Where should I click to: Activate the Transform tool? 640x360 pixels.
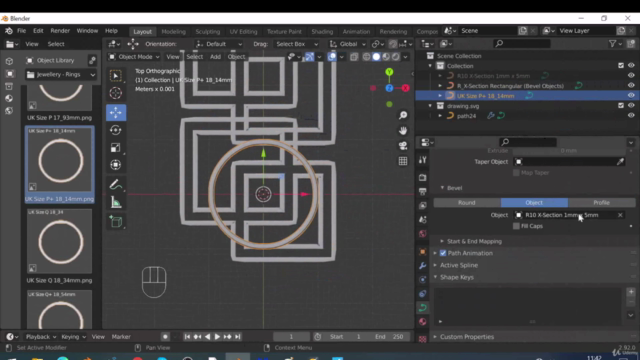coord(116,165)
